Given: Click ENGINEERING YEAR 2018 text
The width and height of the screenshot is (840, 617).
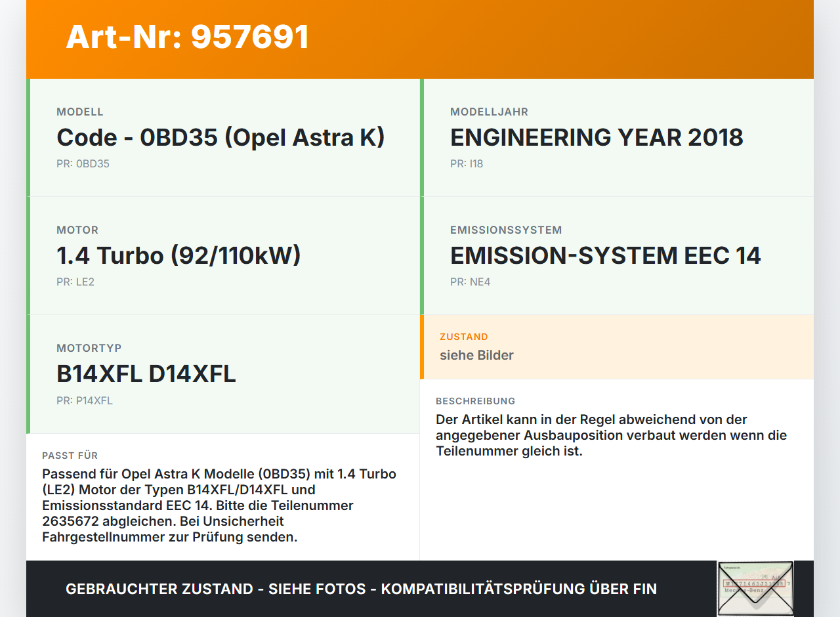Looking at the screenshot, I should tap(596, 137).
